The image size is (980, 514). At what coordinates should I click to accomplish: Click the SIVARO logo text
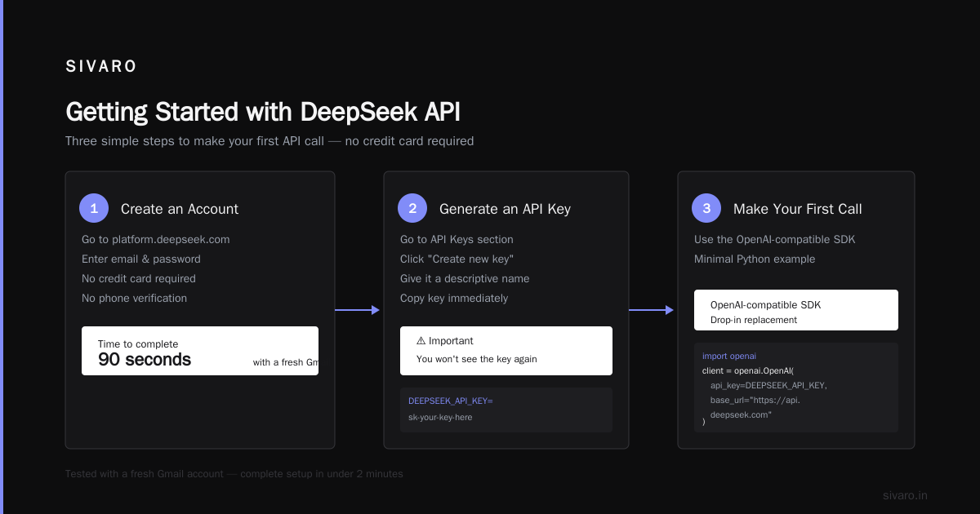click(101, 67)
